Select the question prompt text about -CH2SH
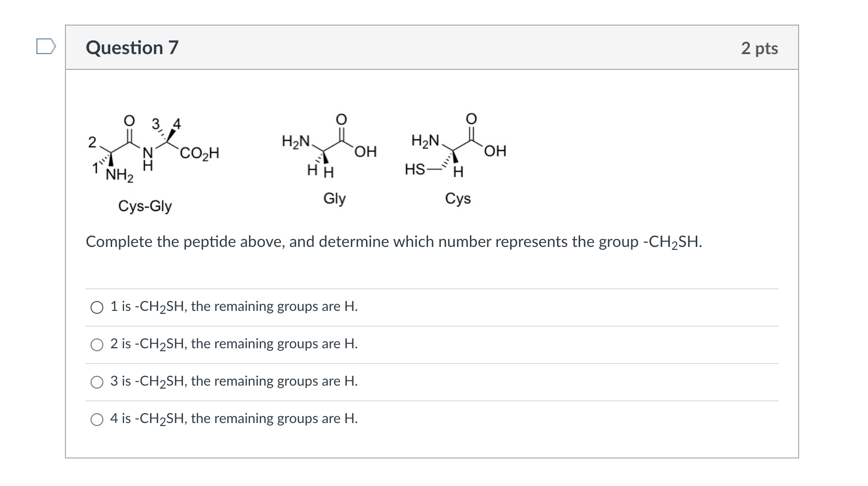 [x=394, y=242]
